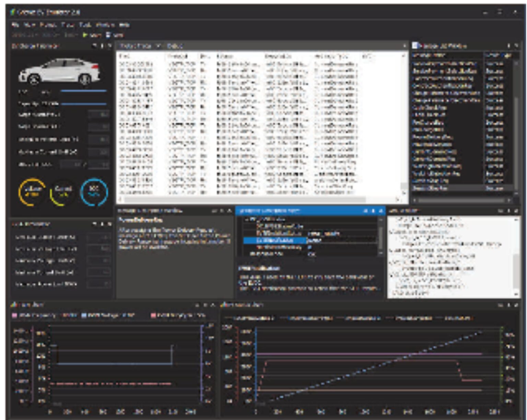Image resolution: width=527 pixels, height=420 pixels.
Task: Toggle the pink frequency trace in the chart legend
Action: point(14,315)
